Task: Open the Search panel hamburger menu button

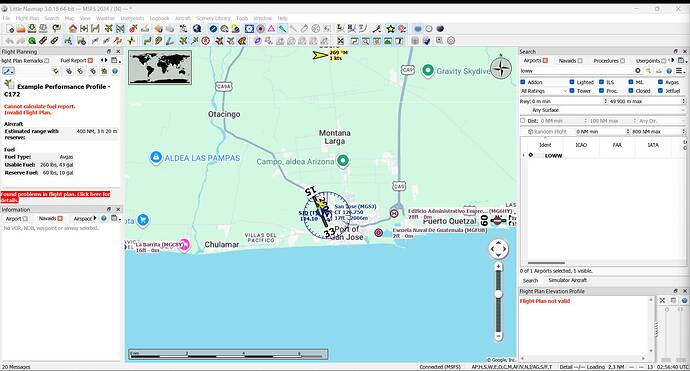Action: coord(680,70)
